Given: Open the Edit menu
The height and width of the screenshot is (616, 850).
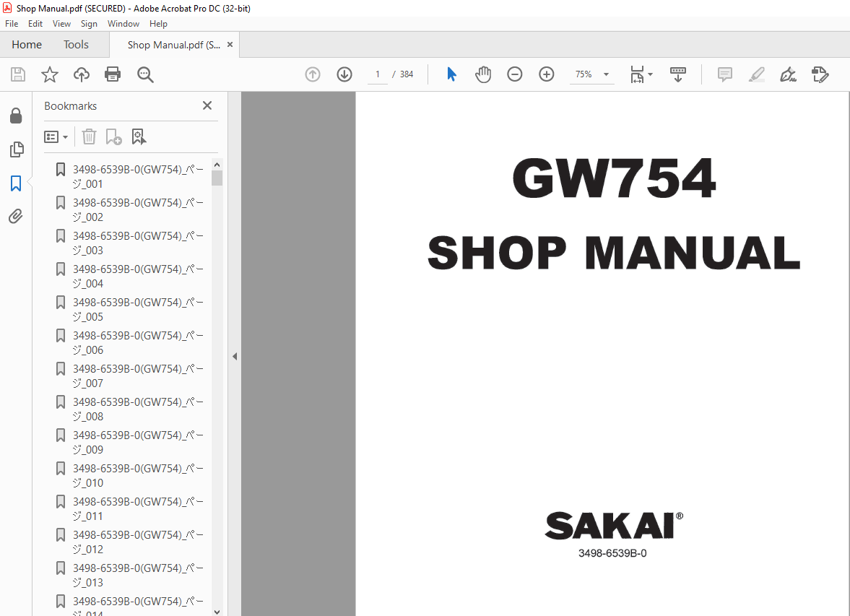Looking at the screenshot, I should tap(35, 24).
